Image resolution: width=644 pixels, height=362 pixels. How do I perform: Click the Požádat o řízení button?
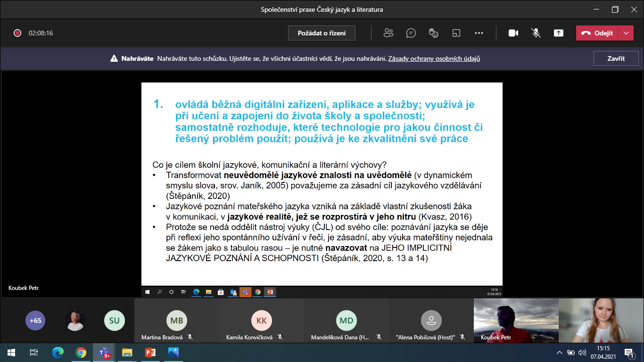pos(322,33)
